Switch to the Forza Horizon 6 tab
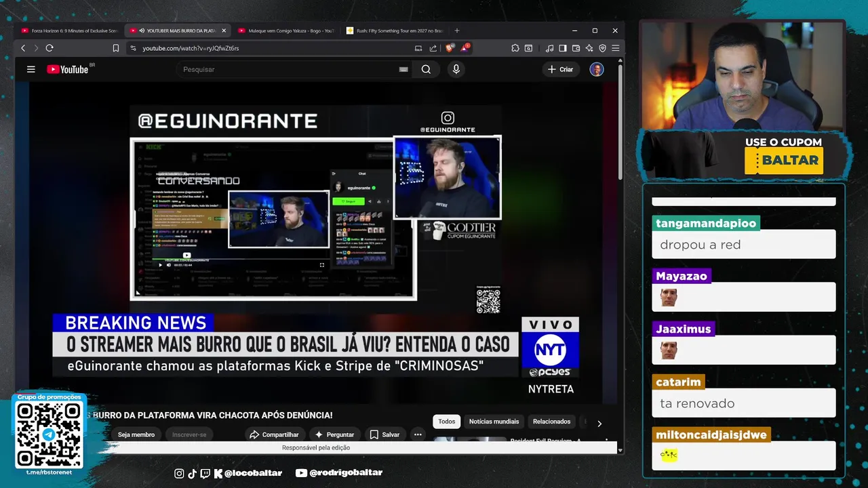Viewport: 868px width, 488px height. [68, 30]
